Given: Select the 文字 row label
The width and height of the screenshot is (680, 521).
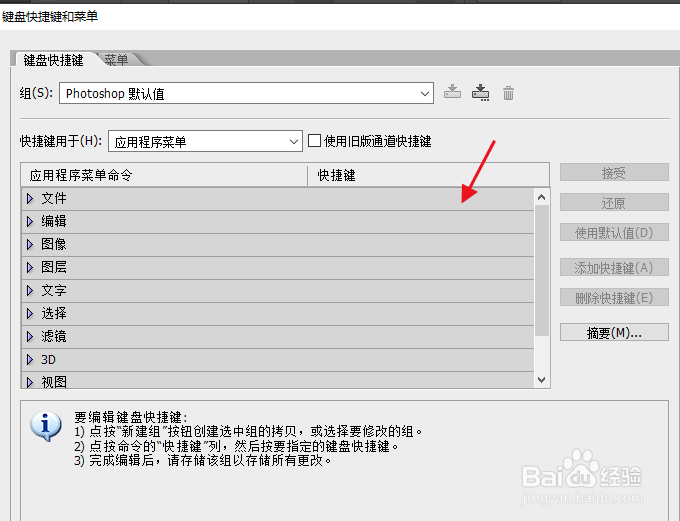Looking at the screenshot, I should [x=54, y=291].
